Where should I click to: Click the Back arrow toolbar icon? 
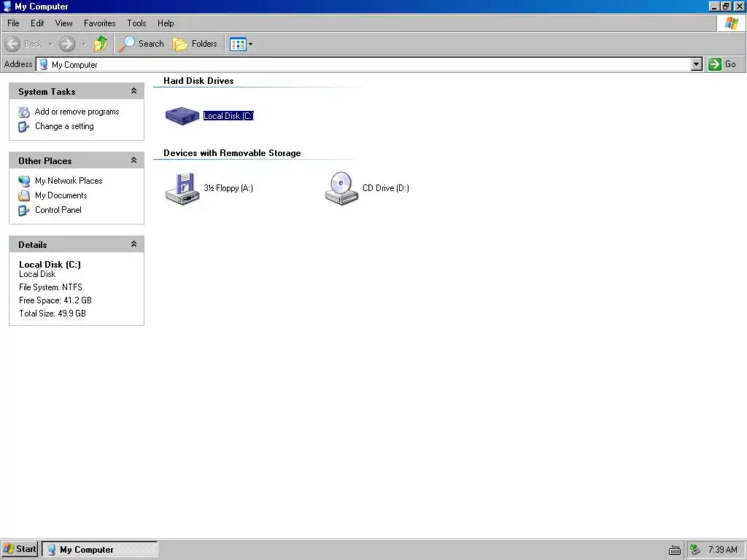point(13,44)
